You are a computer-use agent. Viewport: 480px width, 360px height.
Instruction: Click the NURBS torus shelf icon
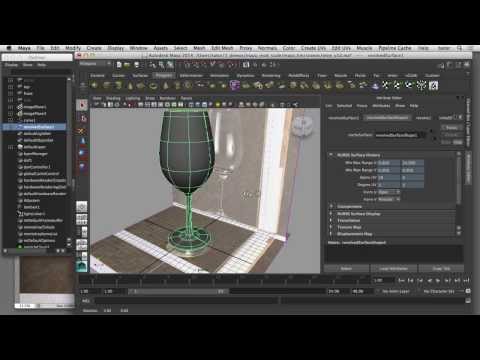[153, 86]
